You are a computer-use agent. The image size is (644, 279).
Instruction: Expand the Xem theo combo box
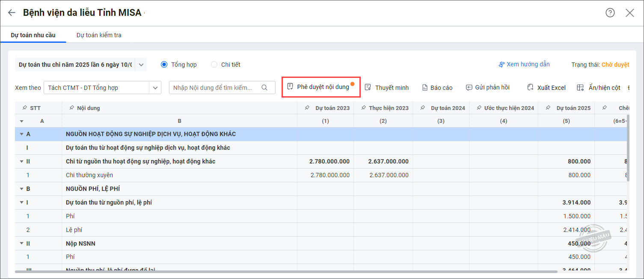click(155, 88)
